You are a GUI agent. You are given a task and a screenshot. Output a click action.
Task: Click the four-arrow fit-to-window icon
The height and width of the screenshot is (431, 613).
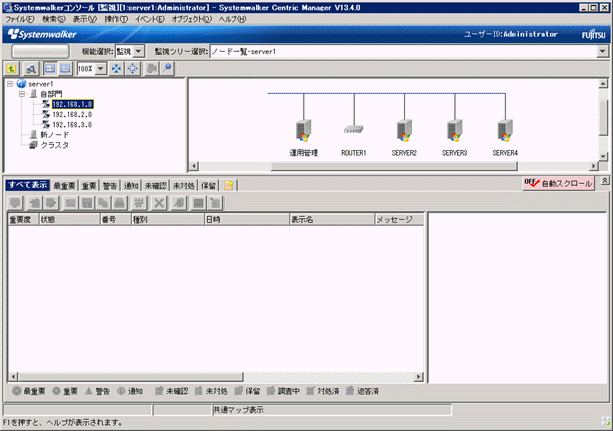point(115,68)
